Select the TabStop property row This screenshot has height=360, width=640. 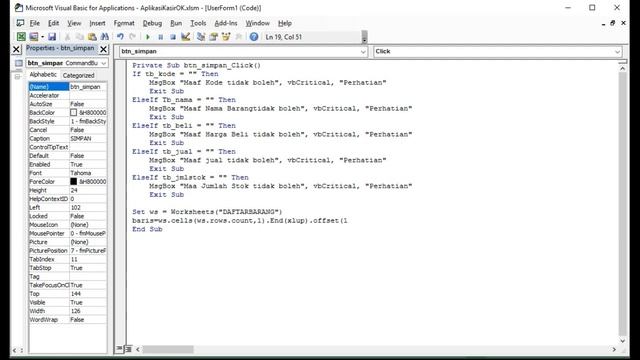tap(67, 268)
